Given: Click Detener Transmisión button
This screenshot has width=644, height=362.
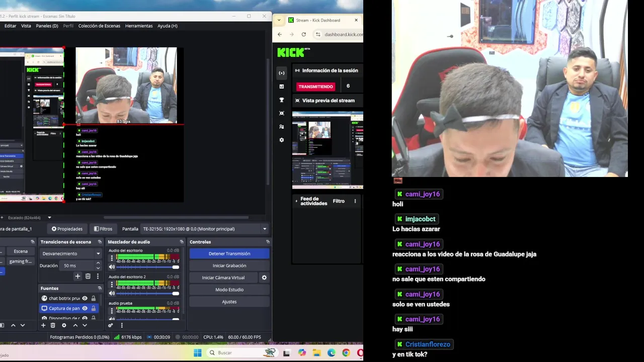Looking at the screenshot, I should point(229,253).
